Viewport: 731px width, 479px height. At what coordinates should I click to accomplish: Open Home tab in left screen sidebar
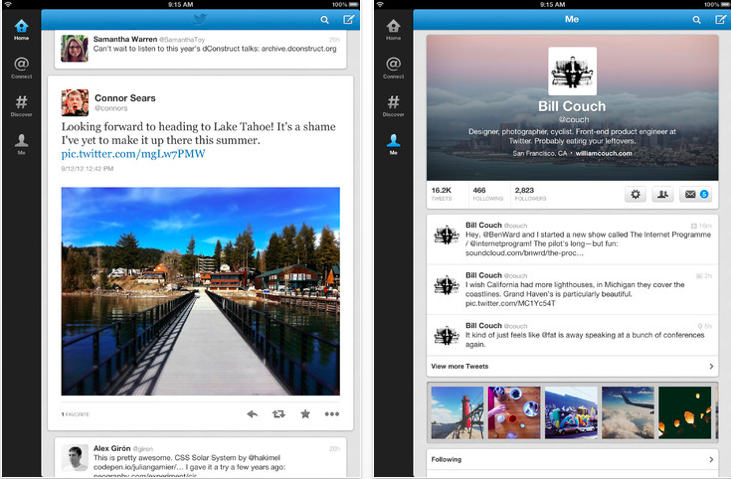coord(21,30)
